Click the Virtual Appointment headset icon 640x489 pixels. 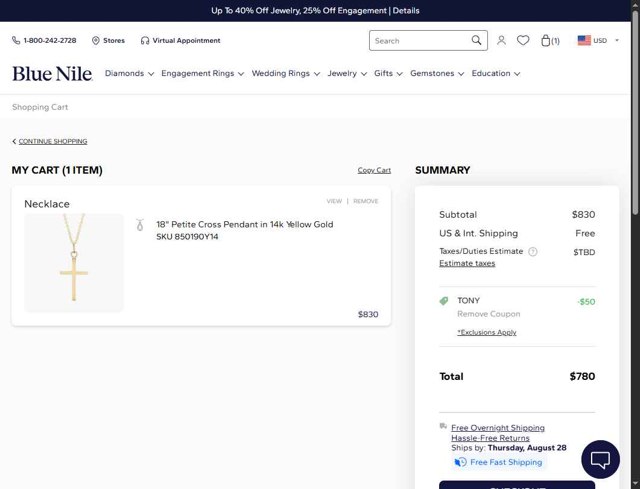[x=144, y=40]
